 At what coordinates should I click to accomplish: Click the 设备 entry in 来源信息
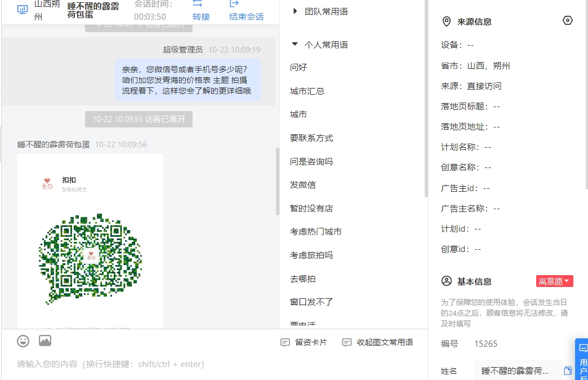(x=457, y=45)
